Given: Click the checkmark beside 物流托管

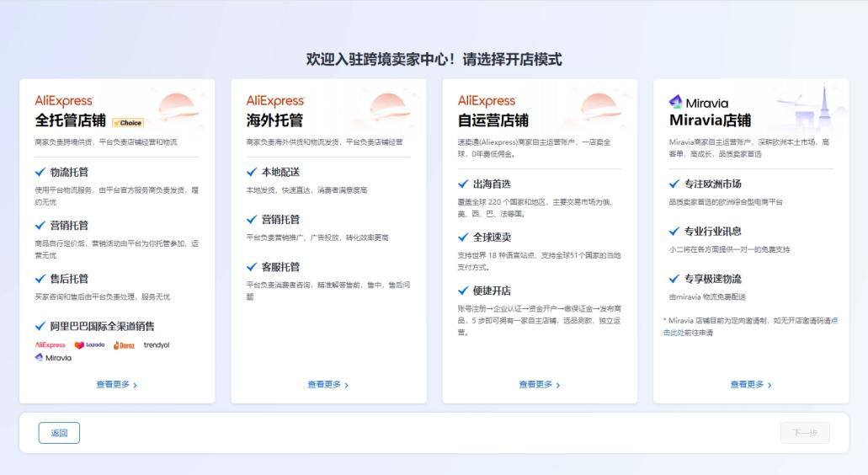Looking at the screenshot, I should tap(40, 172).
